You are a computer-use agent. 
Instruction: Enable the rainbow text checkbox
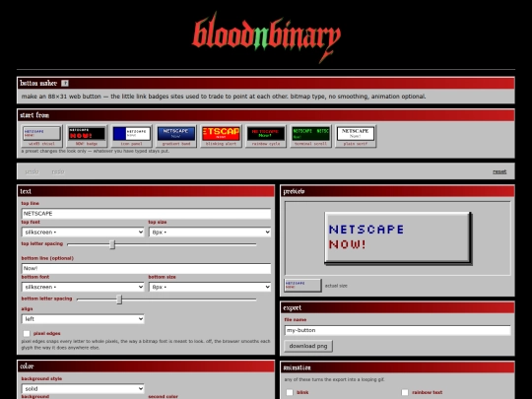[x=405, y=392]
